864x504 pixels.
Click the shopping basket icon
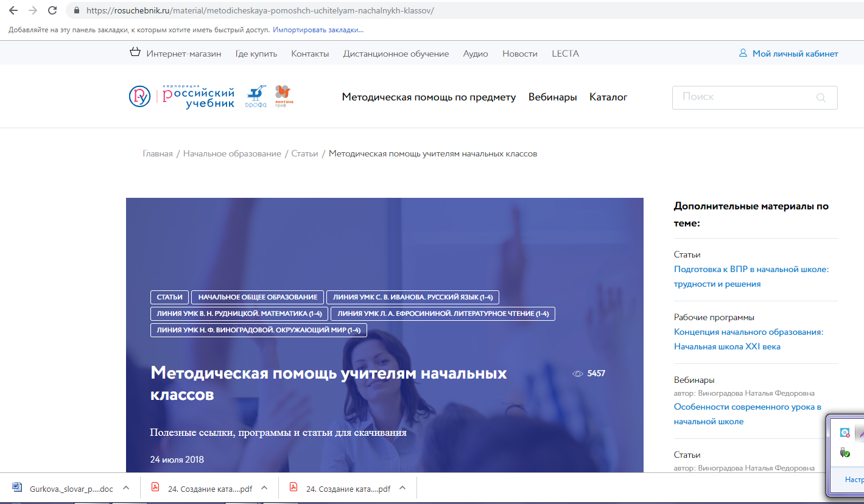pyautogui.click(x=135, y=52)
